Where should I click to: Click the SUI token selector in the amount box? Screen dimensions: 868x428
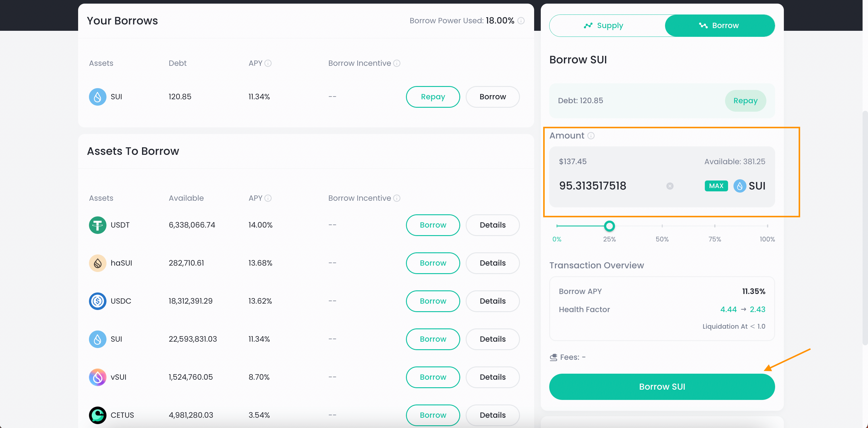click(x=749, y=186)
